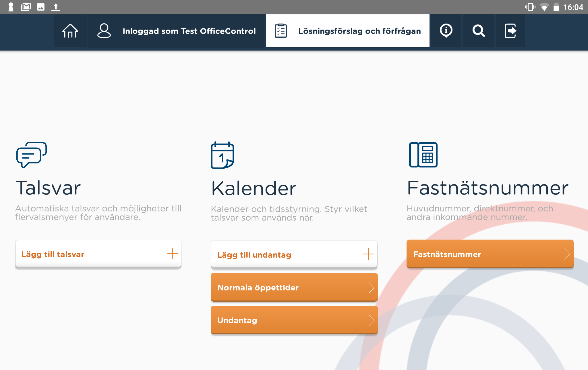Tap the Talsvar speech bubbles icon
588x370 pixels.
pyautogui.click(x=32, y=155)
